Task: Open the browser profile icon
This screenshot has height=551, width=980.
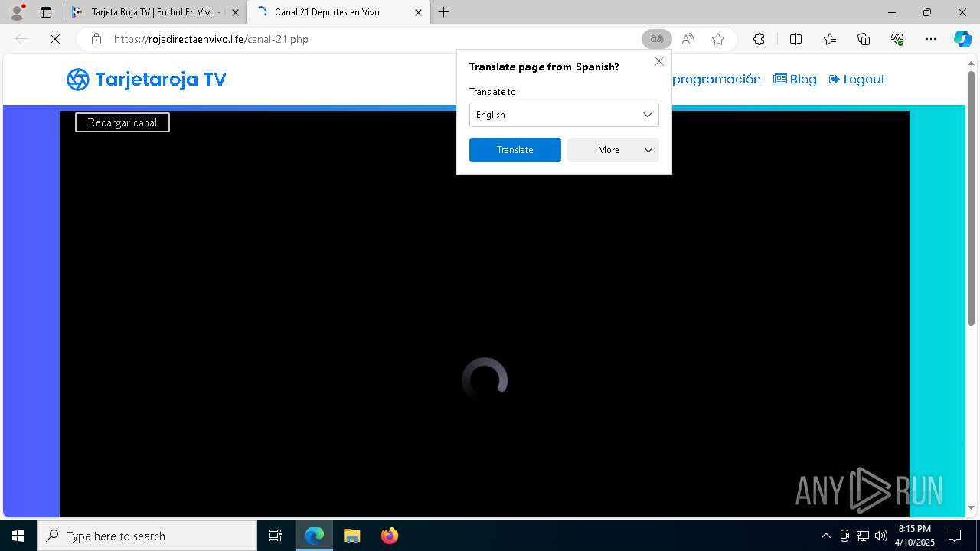Action: point(16,12)
